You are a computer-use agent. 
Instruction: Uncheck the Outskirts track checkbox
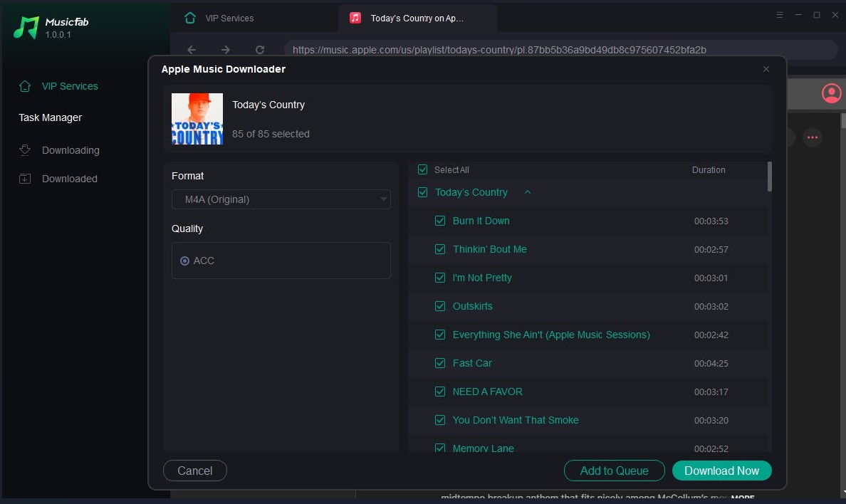(x=439, y=306)
